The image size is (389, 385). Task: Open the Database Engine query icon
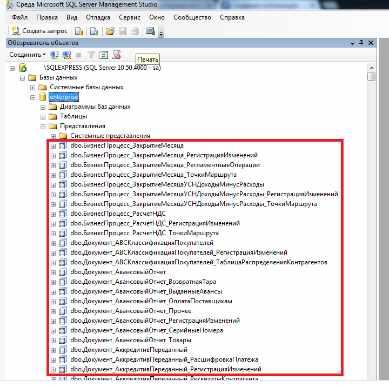(x=79, y=31)
